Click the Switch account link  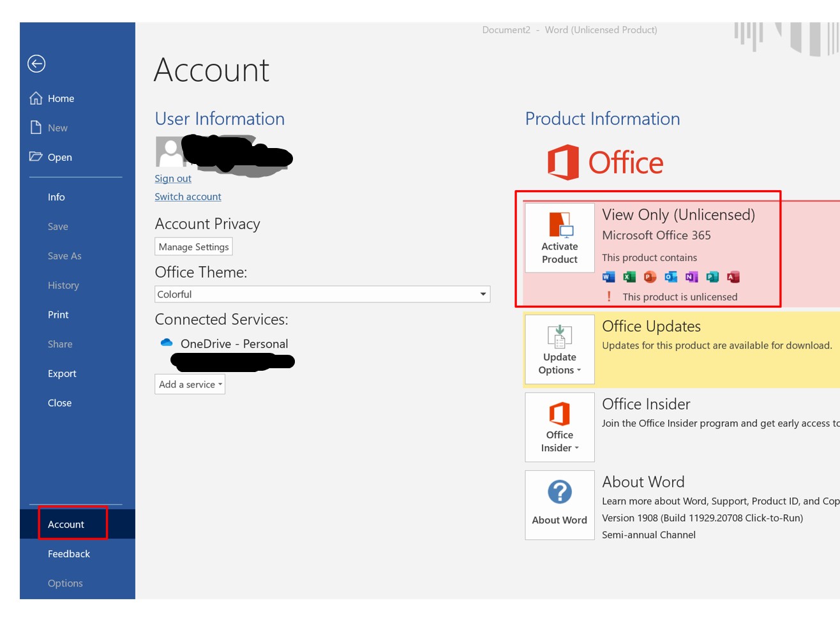pos(188,197)
